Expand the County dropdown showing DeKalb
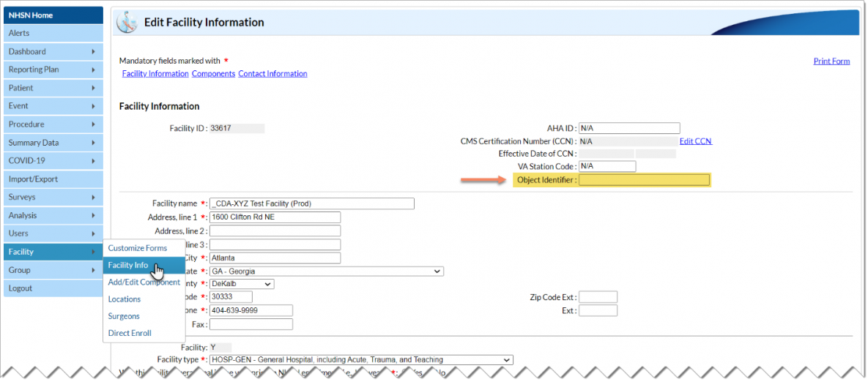This screenshot has width=868, height=382. 242,284
